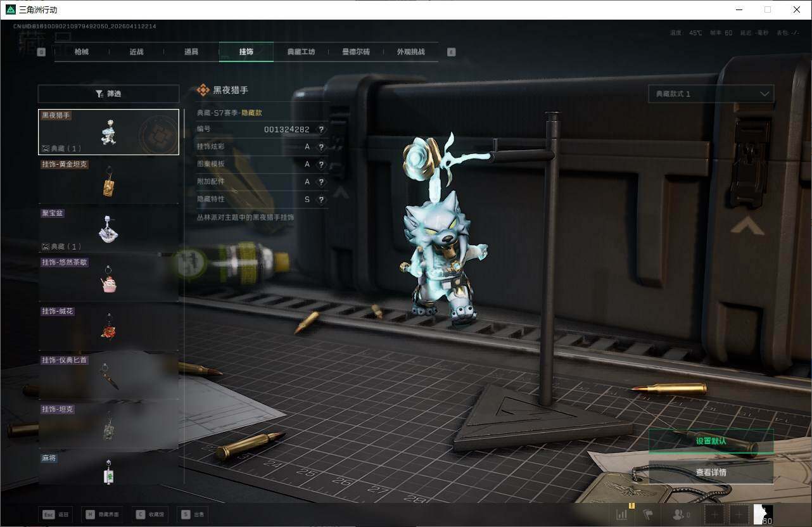Click the first plus team slot

point(715,515)
